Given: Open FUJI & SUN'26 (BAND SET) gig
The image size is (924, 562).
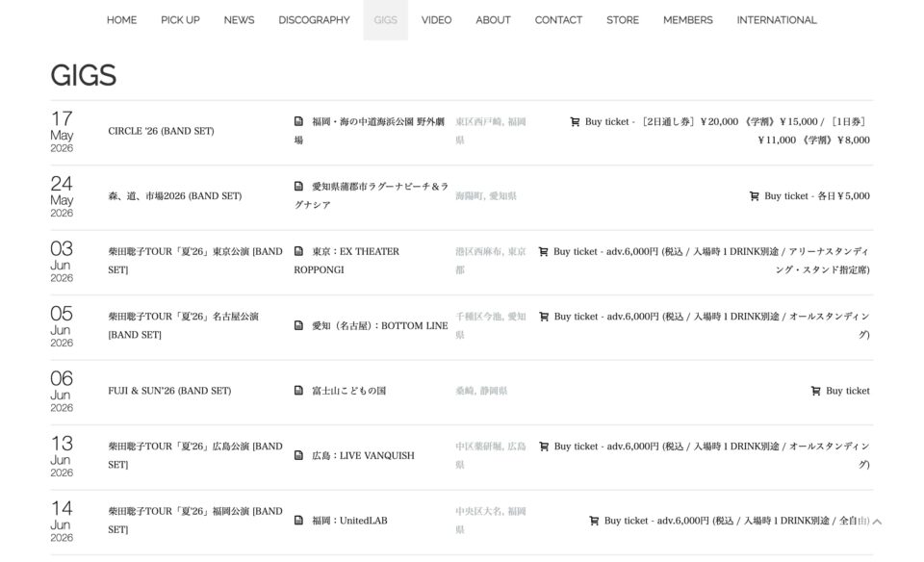Looking at the screenshot, I should click(169, 391).
